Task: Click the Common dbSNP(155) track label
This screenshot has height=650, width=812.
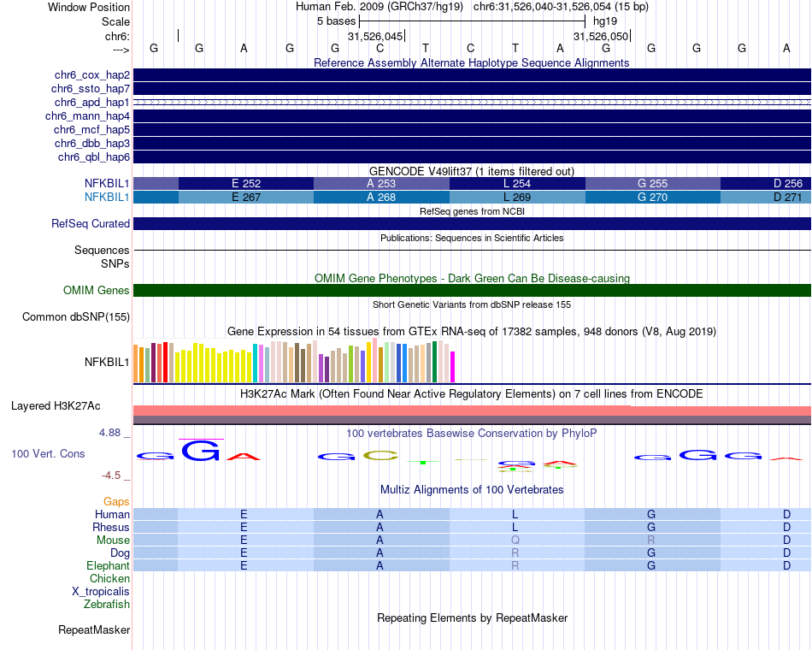Action: pos(75,316)
